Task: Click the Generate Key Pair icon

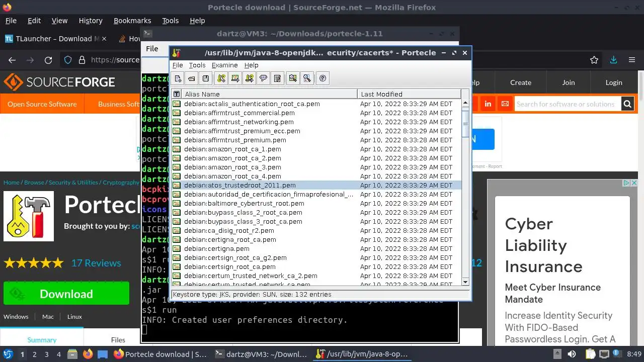Action: click(x=221, y=78)
